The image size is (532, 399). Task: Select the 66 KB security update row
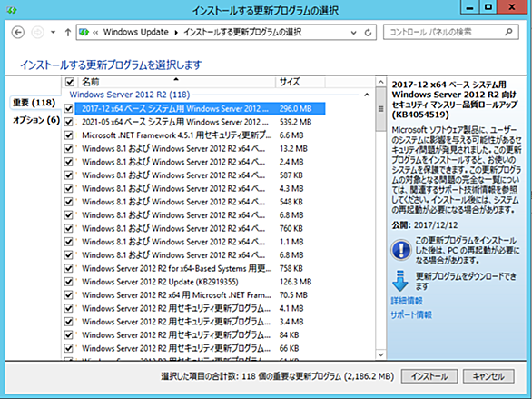[x=200, y=348]
